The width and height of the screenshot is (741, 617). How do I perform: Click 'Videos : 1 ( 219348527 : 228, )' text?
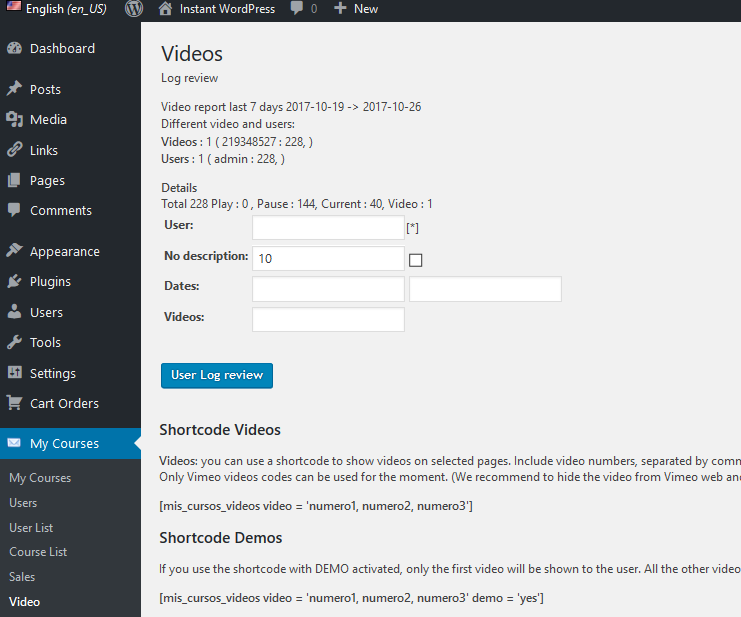(x=237, y=142)
